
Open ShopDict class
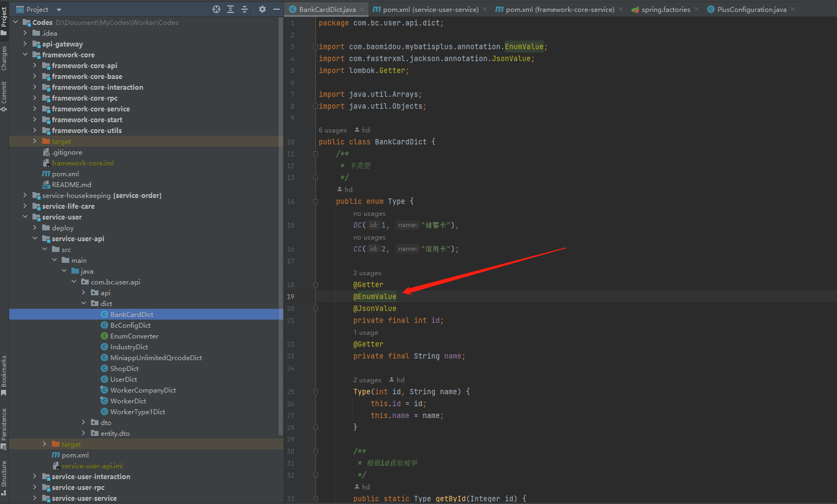click(124, 368)
